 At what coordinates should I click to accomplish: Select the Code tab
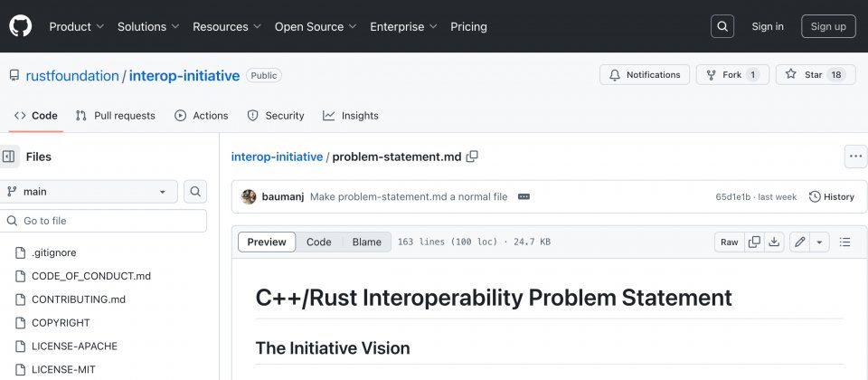(x=36, y=116)
